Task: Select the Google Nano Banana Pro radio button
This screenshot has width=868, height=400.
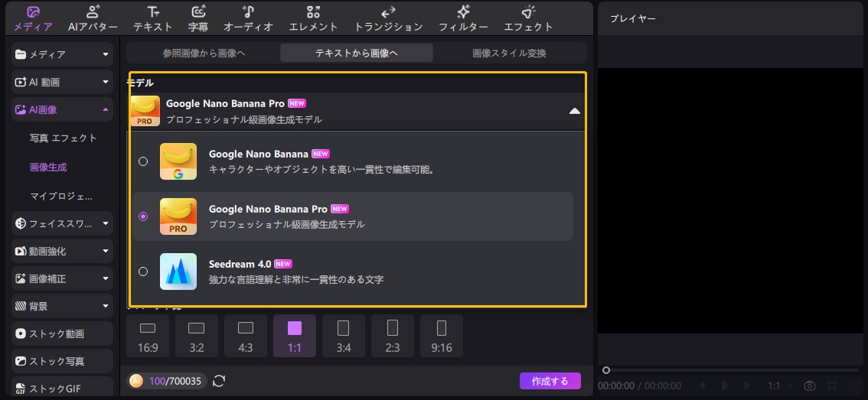Action: tap(143, 216)
